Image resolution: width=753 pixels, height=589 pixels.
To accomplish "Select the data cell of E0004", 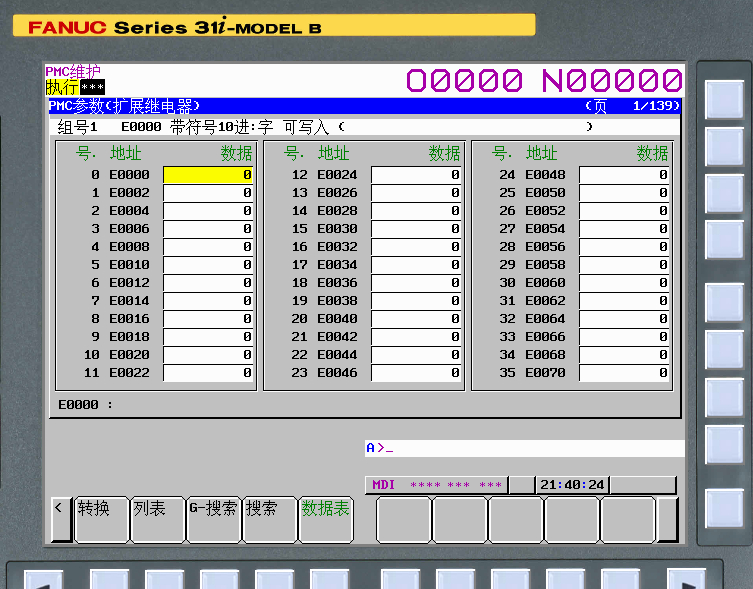I will [208, 211].
